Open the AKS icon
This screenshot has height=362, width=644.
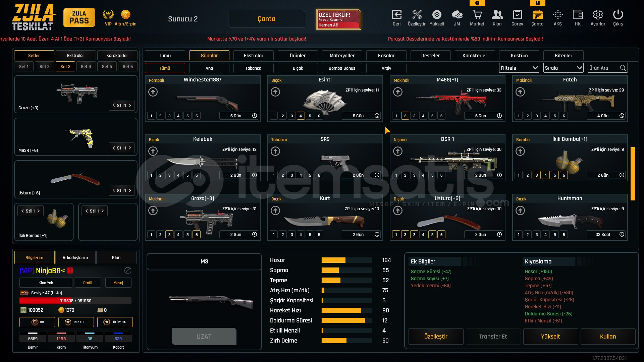click(x=558, y=15)
